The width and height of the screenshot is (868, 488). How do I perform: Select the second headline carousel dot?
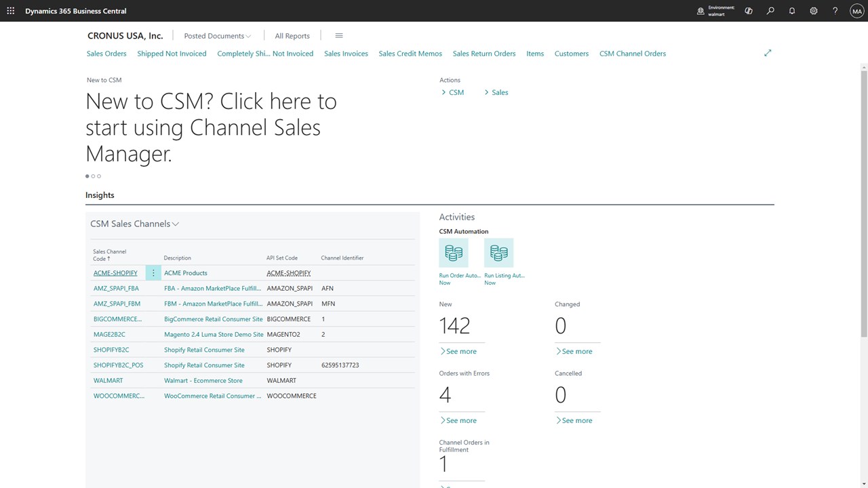click(93, 176)
